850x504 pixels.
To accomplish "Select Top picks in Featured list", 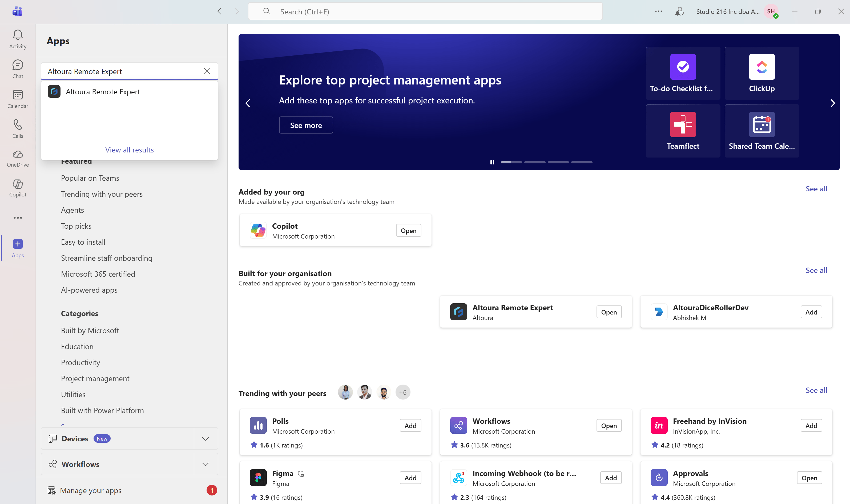I will pos(76,226).
